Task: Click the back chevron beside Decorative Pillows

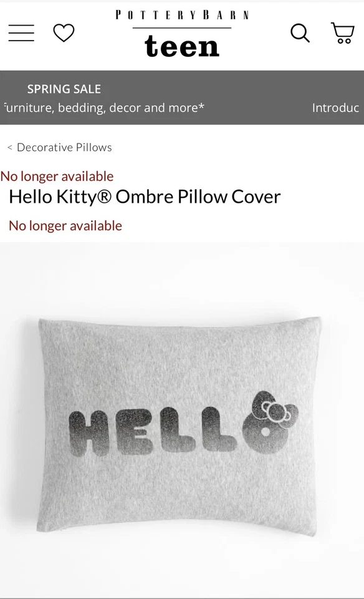Action: click(10, 147)
